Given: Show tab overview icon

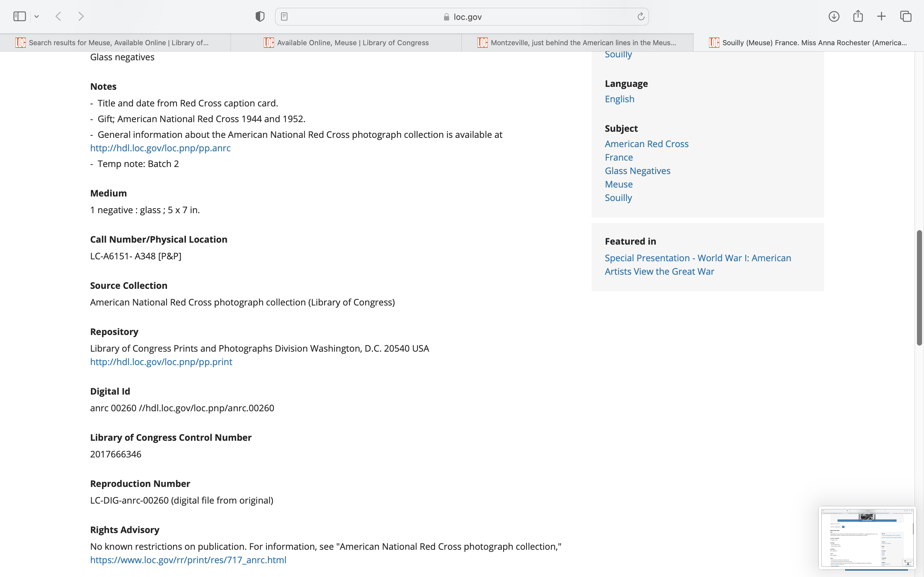Looking at the screenshot, I should [x=906, y=16].
